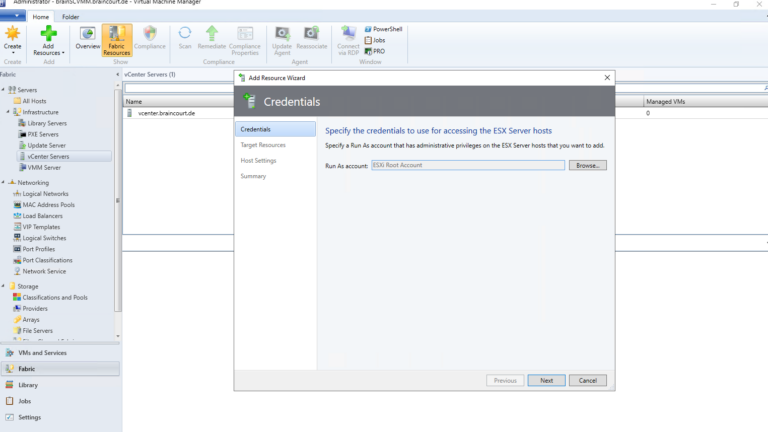The width and height of the screenshot is (768, 432).
Task: Select Target Resources wizard step
Action: tap(263, 145)
